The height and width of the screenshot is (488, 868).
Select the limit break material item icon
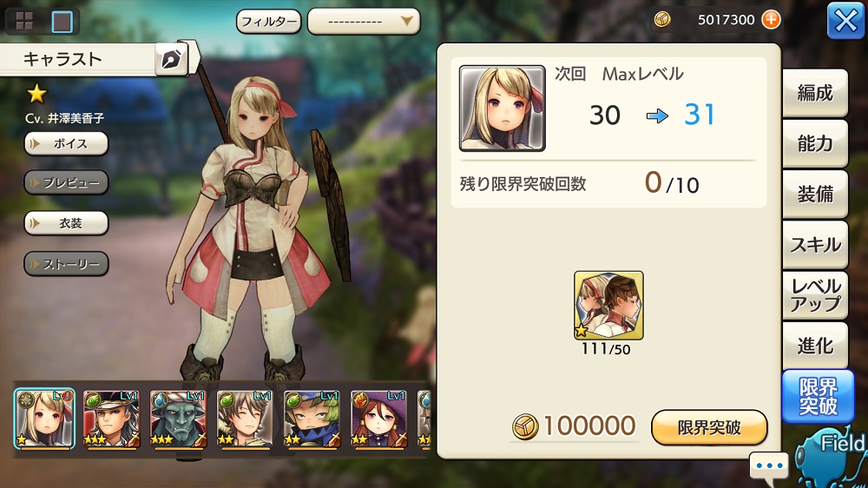point(608,305)
